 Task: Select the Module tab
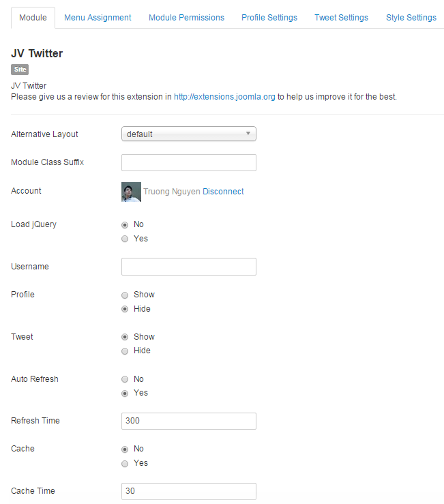(x=33, y=18)
